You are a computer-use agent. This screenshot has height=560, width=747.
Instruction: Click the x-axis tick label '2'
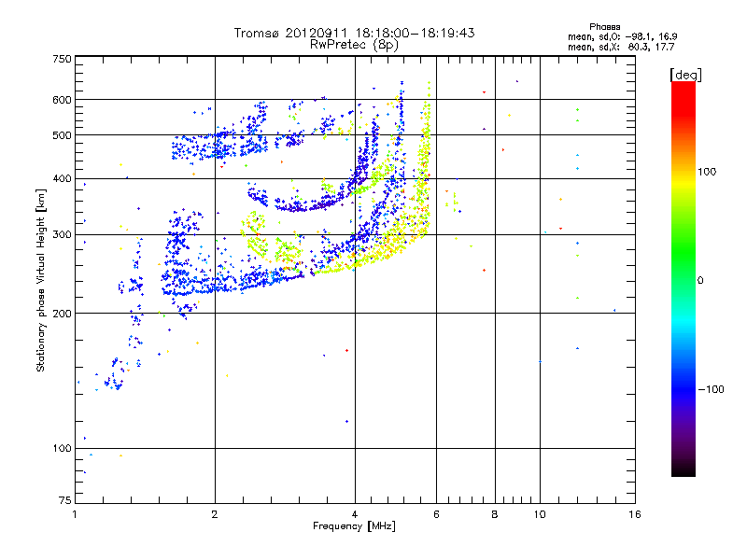[215, 514]
